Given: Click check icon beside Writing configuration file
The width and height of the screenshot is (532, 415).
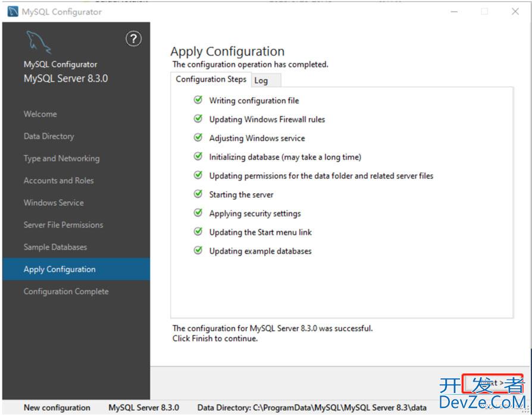Looking at the screenshot, I should click(x=198, y=100).
